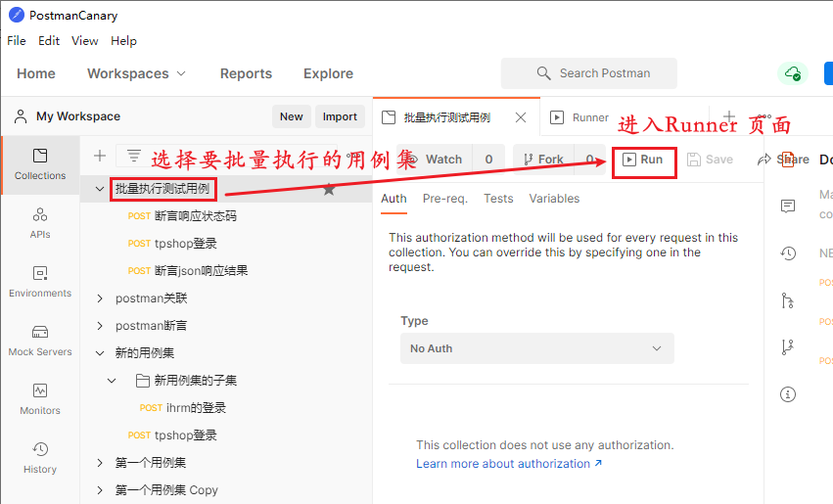Click the Watch button
The image size is (833, 504).
point(436,160)
